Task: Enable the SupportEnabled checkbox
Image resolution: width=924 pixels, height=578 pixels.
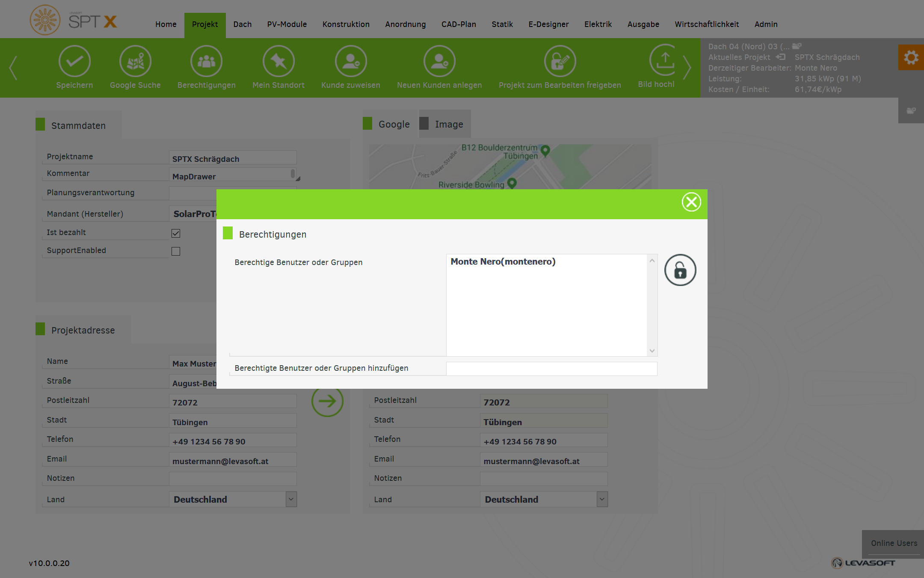Action: coord(176,251)
